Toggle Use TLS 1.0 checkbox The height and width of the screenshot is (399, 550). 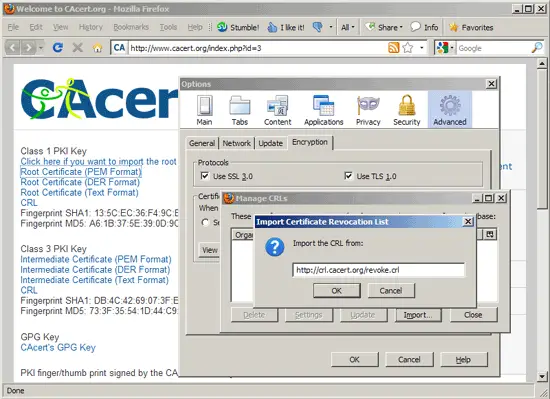(348, 176)
